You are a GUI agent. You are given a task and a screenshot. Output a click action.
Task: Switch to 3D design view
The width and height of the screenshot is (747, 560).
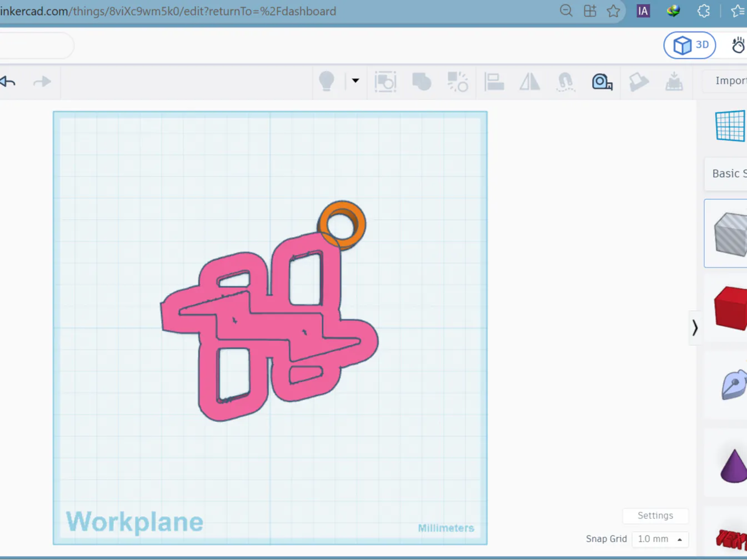tap(690, 45)
